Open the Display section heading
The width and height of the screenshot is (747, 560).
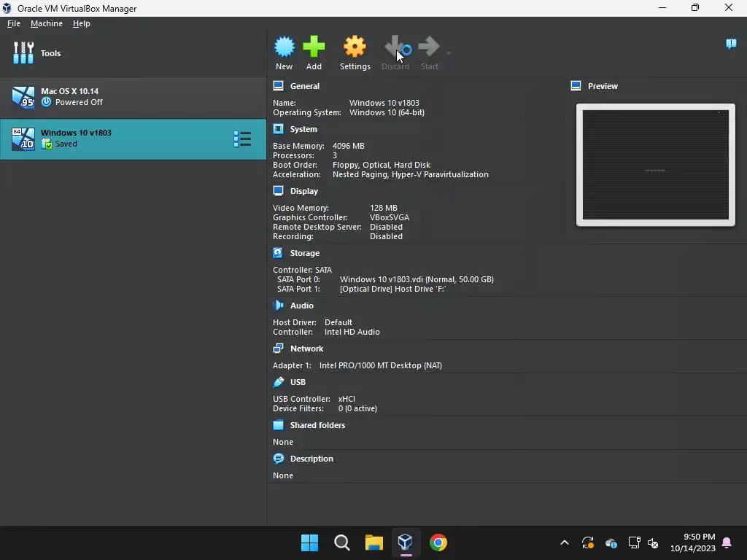[x=304, y=191]
